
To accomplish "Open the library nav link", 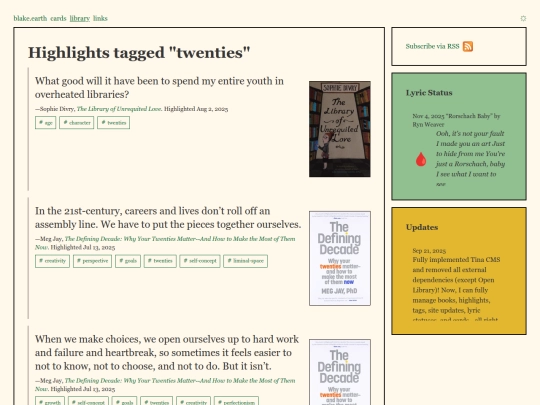I will point(80,18).
